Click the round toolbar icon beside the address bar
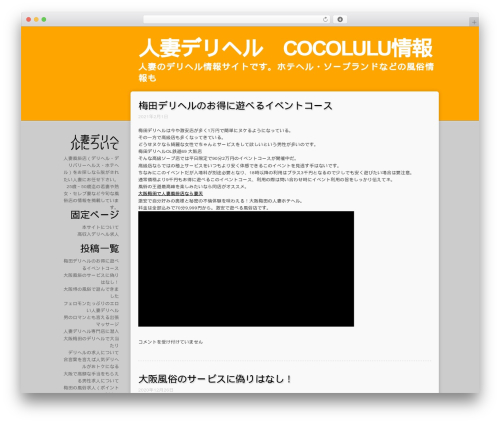 click(x=340, y=19)
